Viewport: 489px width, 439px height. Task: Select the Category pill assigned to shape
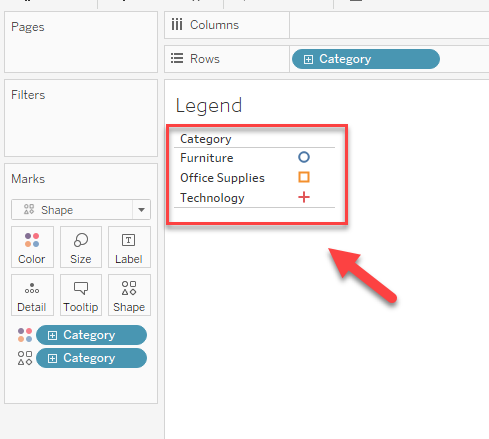coord(91,358)
